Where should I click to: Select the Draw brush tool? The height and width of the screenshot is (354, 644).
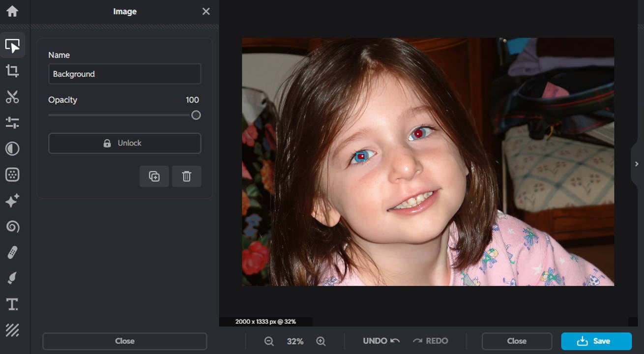tap(12, 279)
